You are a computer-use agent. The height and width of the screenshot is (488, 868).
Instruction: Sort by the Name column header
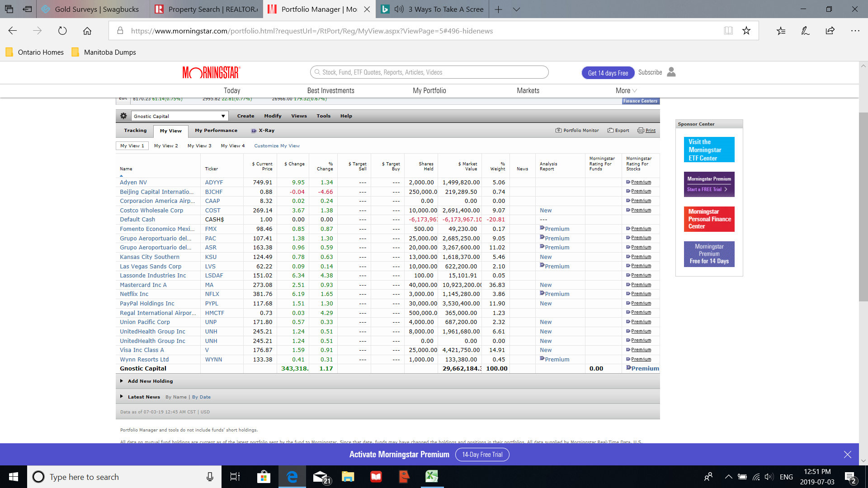(126, 169)
